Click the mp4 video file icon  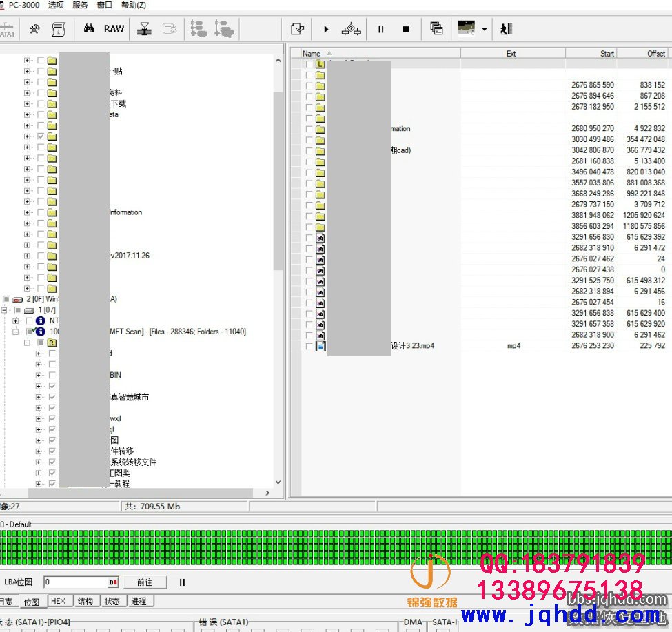(x=320, y=346)
